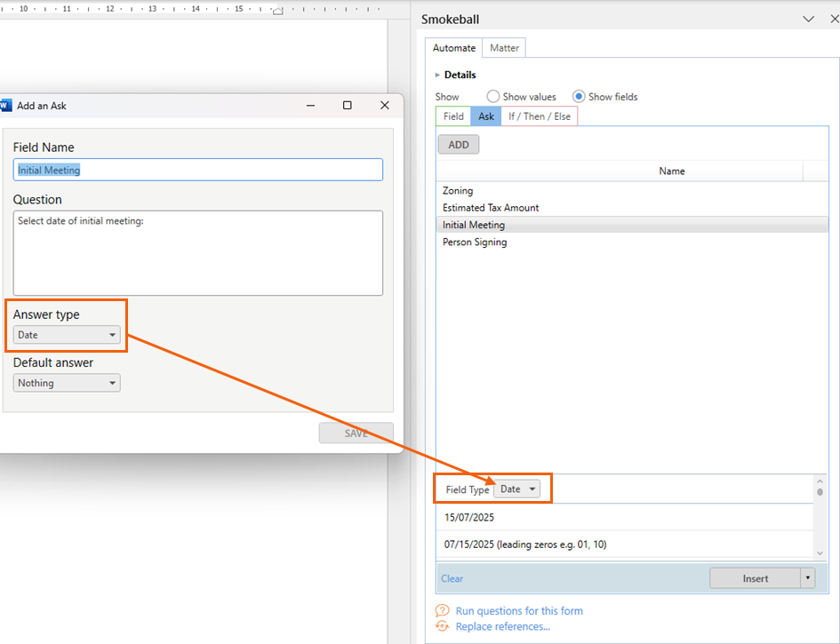Click the question mark icon beside Run questions
This screenshot has width=840, height=644.
[442, 610]
